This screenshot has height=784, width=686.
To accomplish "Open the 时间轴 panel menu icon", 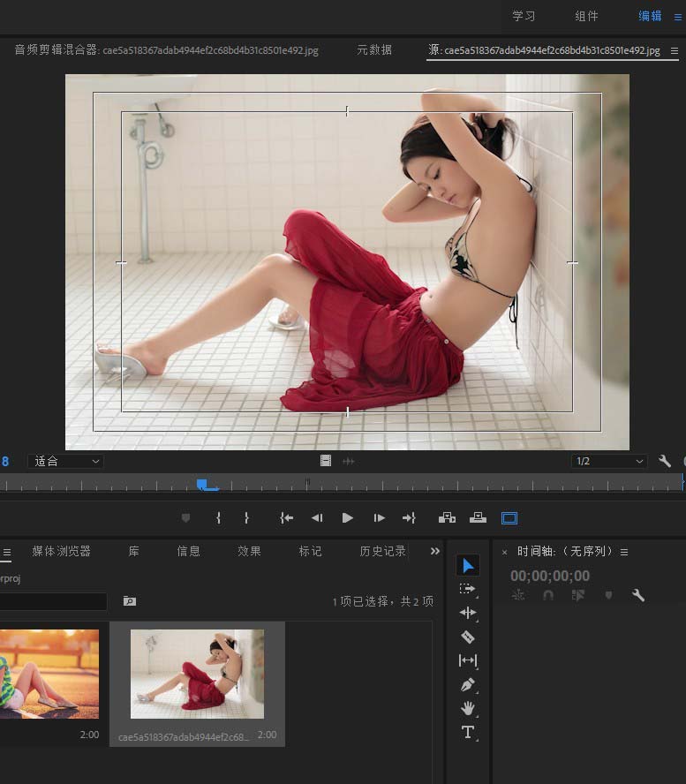I will (x=624, y=552).
